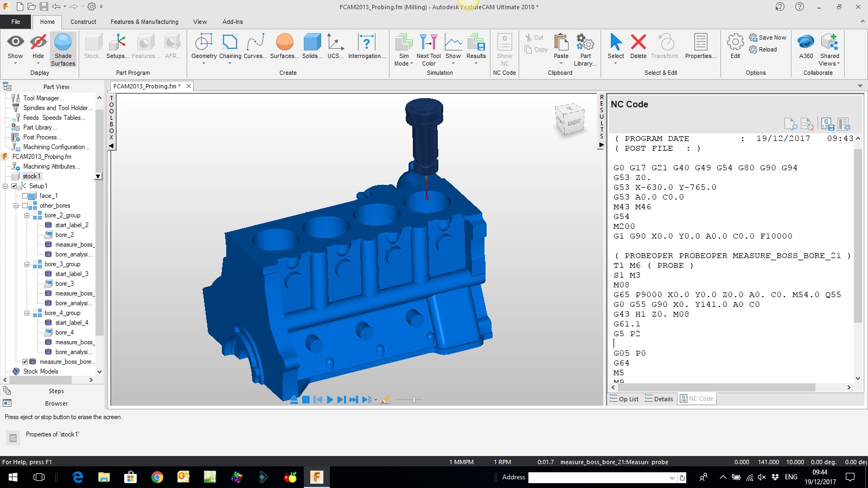Toggle the face_1 checkbox
Viewport: 868px width, 488px height.
pyautogui.click(x=24, y=196)
